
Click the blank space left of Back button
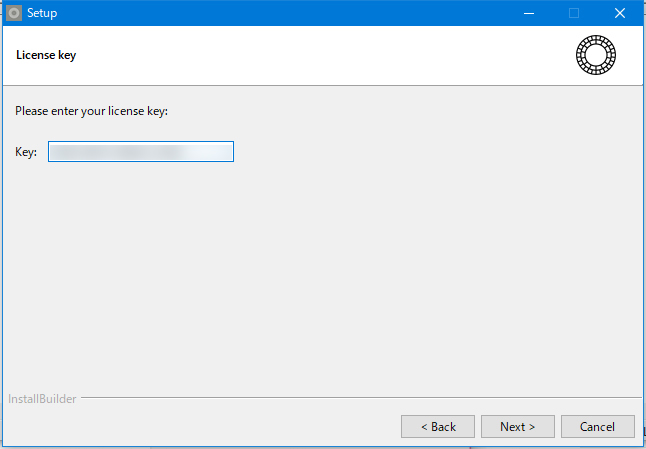(x=200, y=427)
